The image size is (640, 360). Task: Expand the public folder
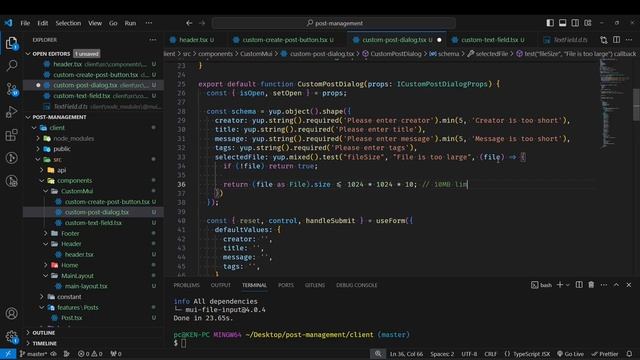point(62,149)
